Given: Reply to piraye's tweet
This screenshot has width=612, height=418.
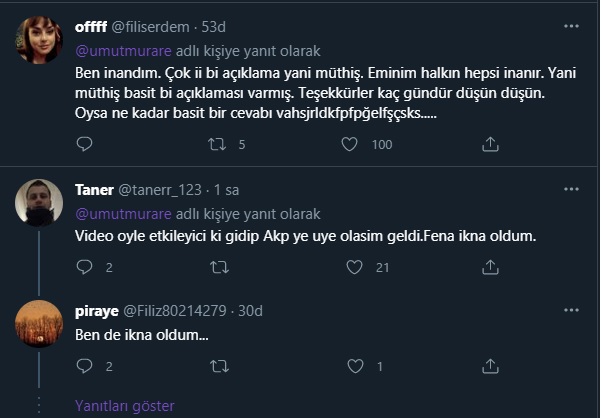Looking at the screenshot, I should point(84,367).
